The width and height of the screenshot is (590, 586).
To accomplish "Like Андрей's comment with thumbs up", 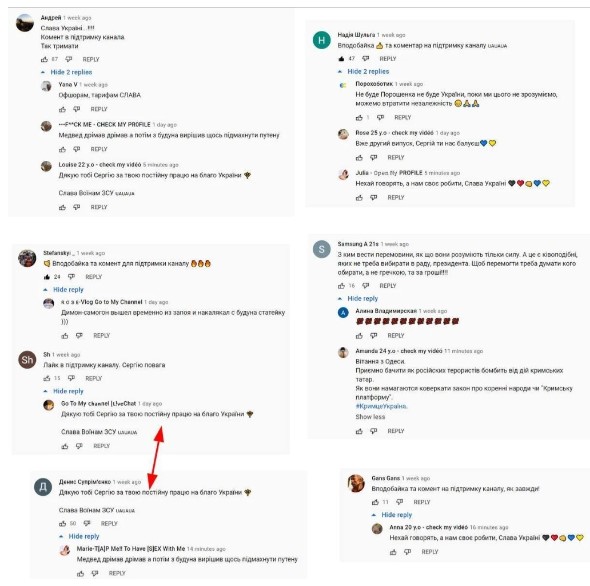I will [x=44, y=59].
